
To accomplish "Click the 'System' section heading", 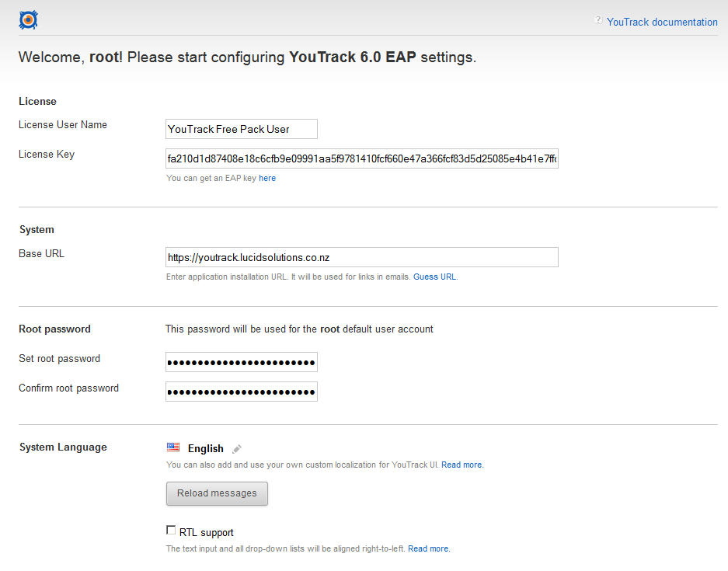I will (x=37, y=230).
